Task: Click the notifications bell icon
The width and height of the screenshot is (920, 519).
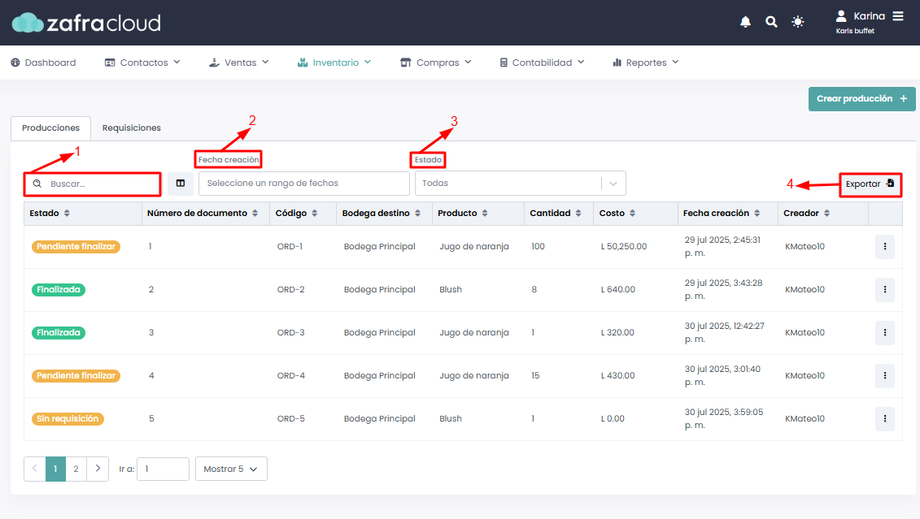Action: click(745, 22)
